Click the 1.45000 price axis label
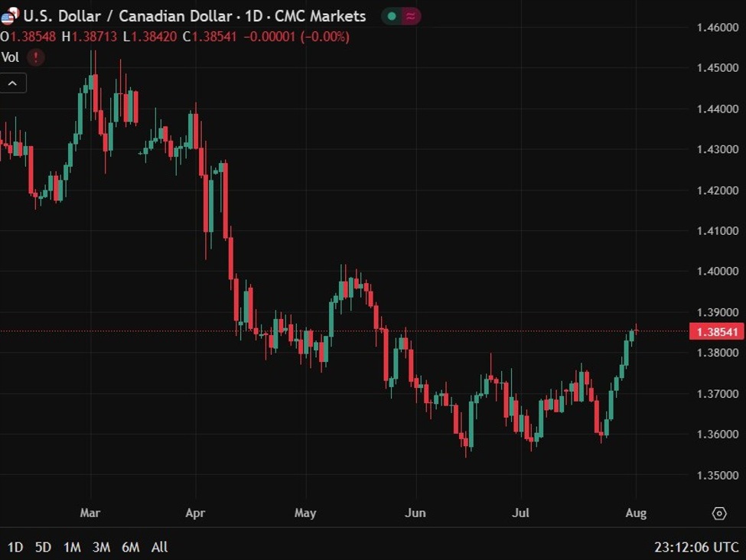 click(x=718, y=68)
